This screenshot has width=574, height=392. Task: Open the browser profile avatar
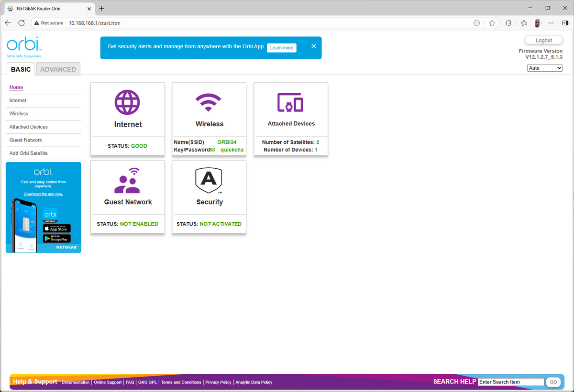[x=538, y=23]
